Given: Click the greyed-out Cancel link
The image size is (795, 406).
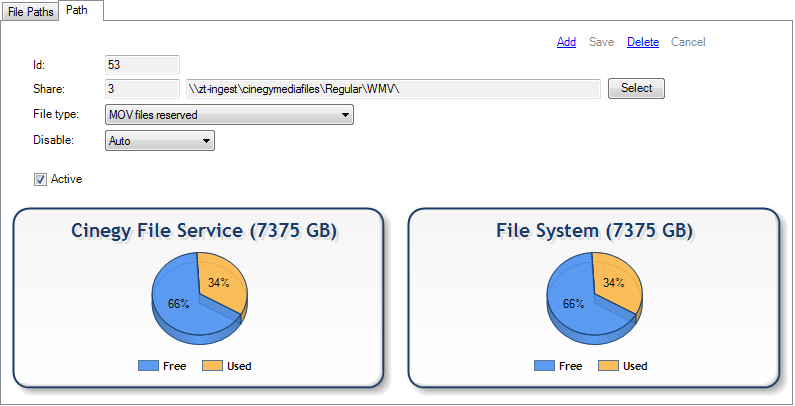Looking at the screenshot, I should pos(688,42).
